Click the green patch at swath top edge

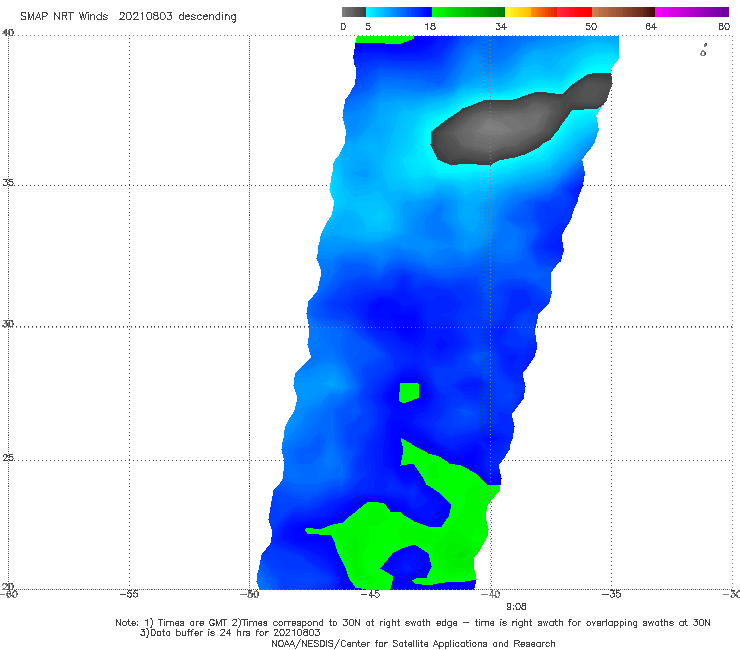(x=384, y=39)
